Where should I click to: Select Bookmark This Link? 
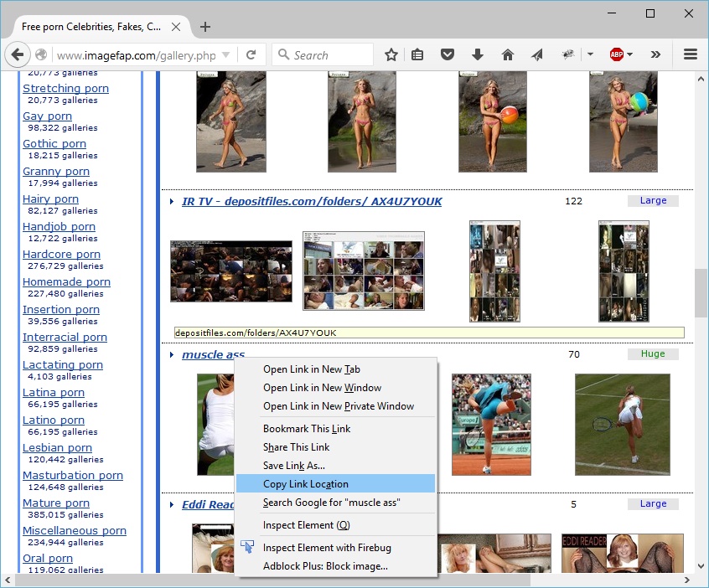coord(335,430)
